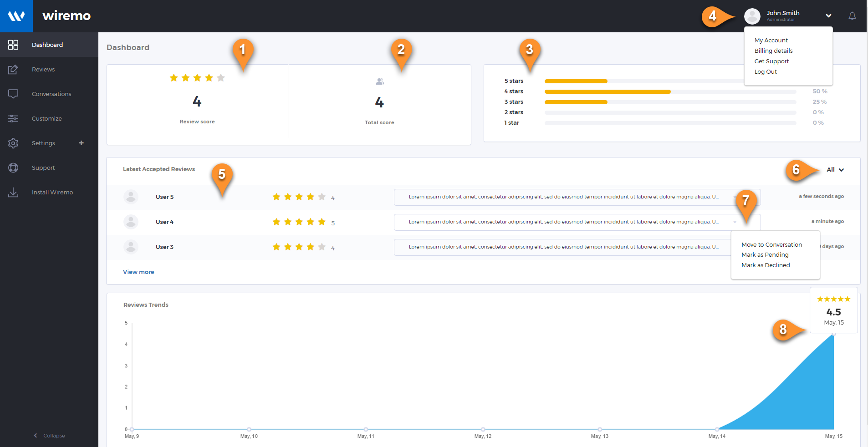Click the 'a few seconds ago' timestamp
The height and width of the screenshot is (447, 868).
pyautogui.click(x=821, y=196)
